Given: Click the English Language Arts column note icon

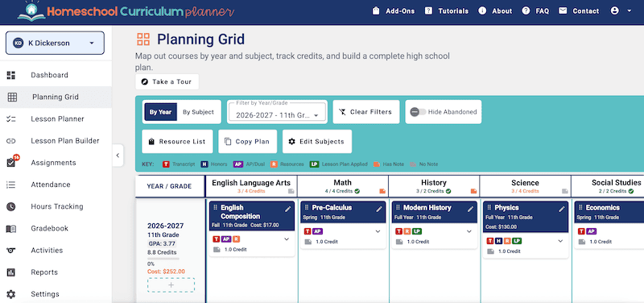Looking at the screenshot, I should (291, 191).
